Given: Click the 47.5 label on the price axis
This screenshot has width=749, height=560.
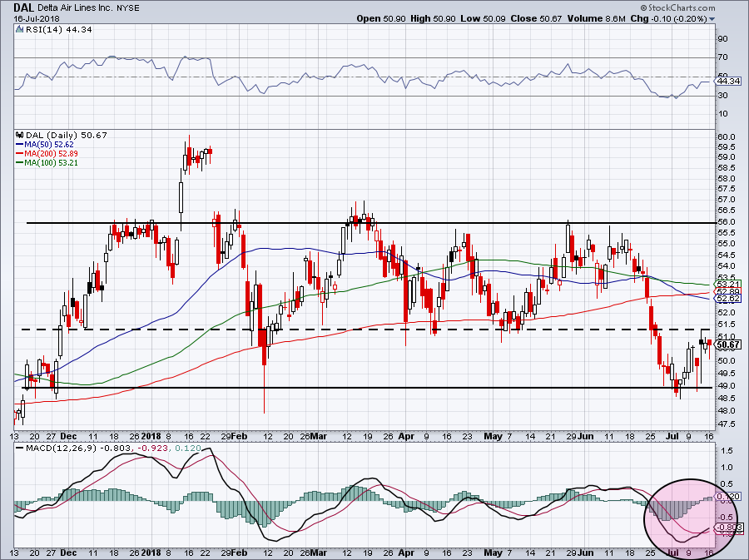Looking at the screenshot, I should 727,424.
